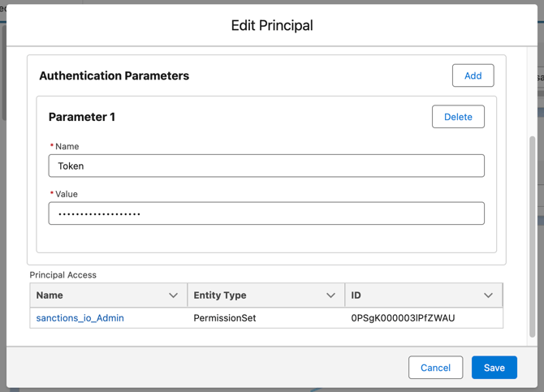This screenshot has width=544, height=392.
Task: Select the Authentication Parameters section heading
Action: click(x=114, y=75)
